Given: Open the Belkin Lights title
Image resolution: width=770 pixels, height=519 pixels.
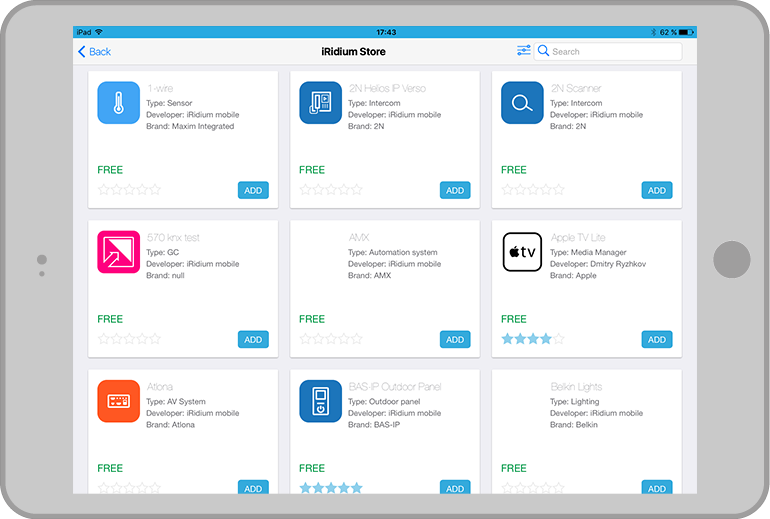Looking at the screenshot, I should coord(576,387).
